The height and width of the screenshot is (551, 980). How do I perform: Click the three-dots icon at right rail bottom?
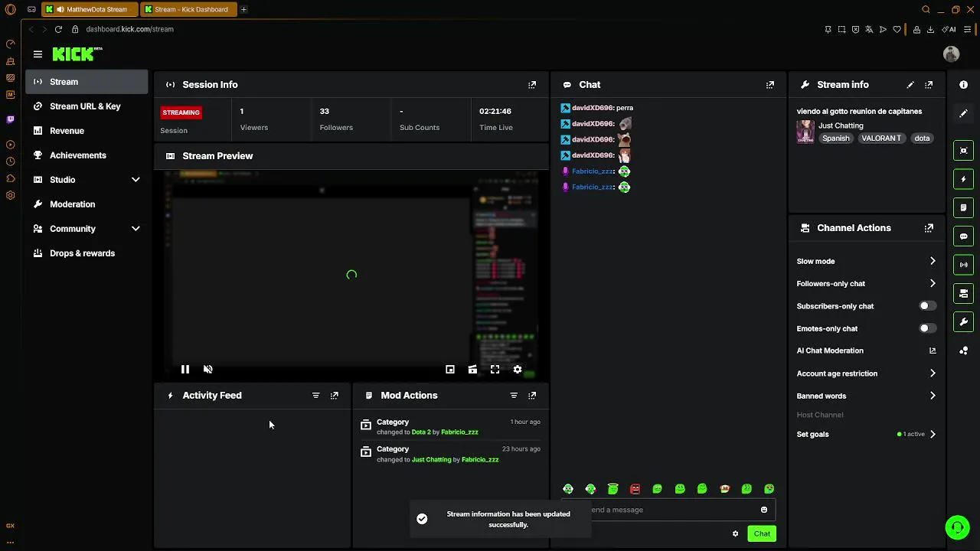pos(964,350)
